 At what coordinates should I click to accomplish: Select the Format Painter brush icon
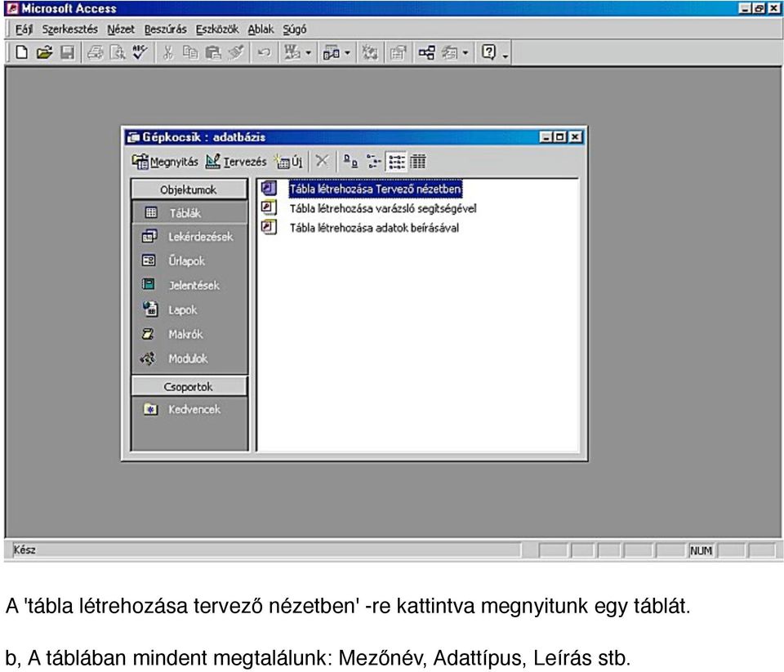236,52
